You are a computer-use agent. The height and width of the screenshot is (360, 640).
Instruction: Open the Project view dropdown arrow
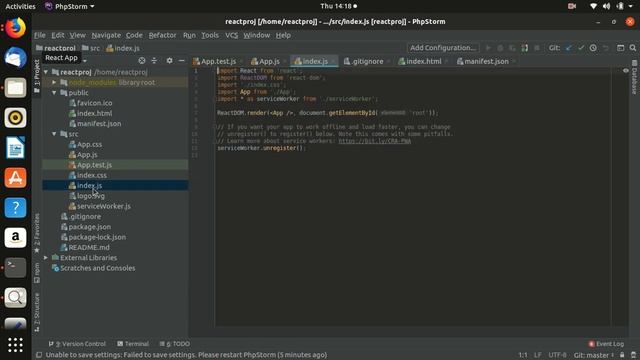(x=84, y=61)
